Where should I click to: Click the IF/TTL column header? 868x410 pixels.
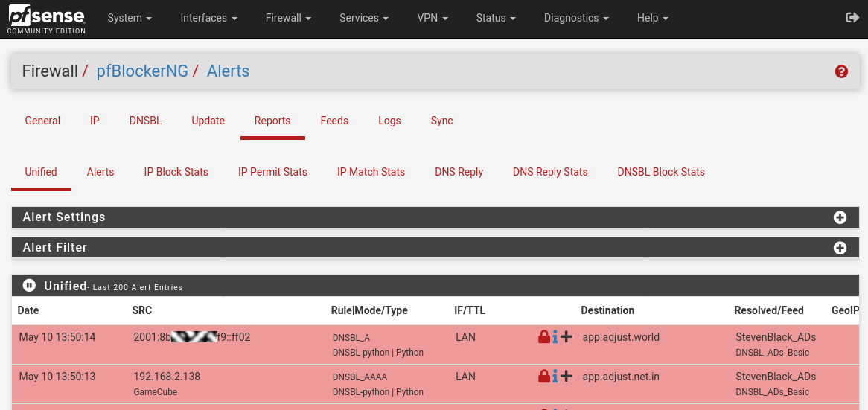tap(470, 310)
